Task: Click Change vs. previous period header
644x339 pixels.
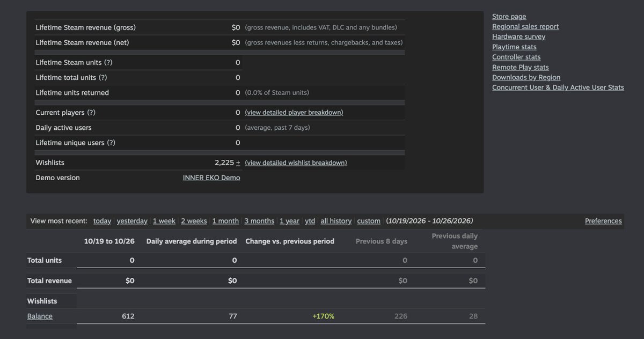Action: click(290, 241)
